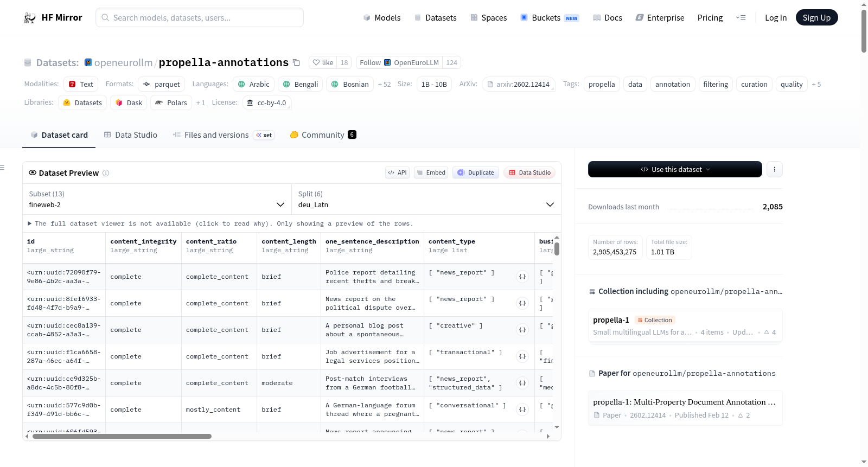Open the arxiv:2602.12414 tag link
Viewport: 868px width, 467px height.
[x=519, y=84]
